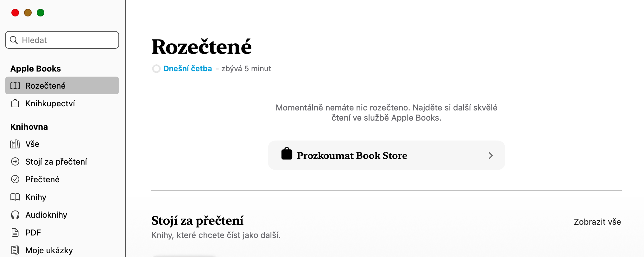The image size is (644, 257).
Task: Click the daily reading progress ring
Action: tap(156, 69)
